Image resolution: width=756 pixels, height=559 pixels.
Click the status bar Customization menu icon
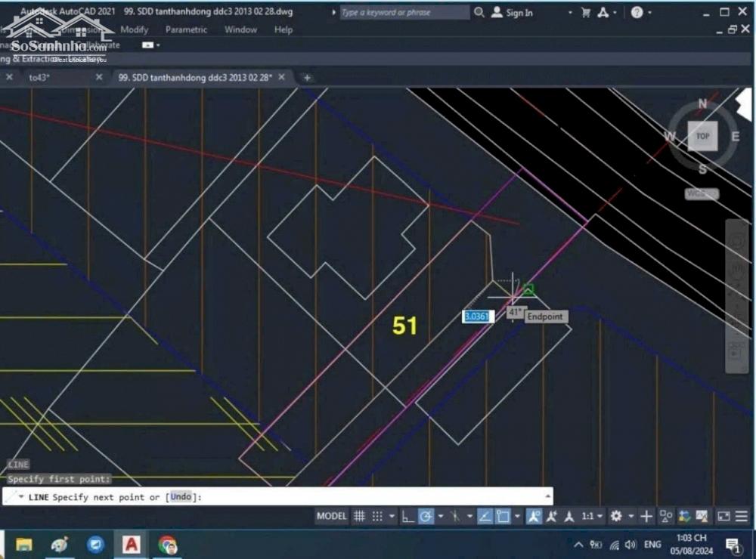click(x=741, y=517)
